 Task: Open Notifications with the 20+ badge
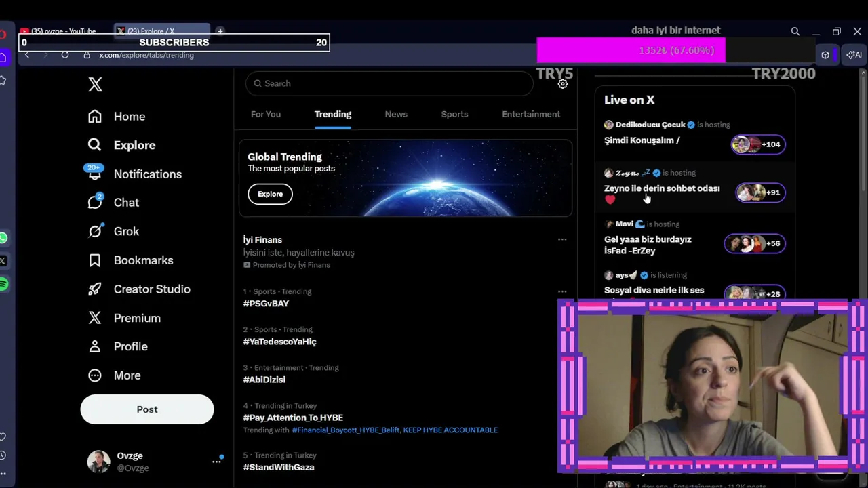tap(135, 174)
